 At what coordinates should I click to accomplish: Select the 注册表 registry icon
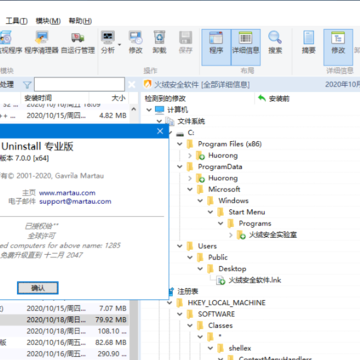[171, 291]
